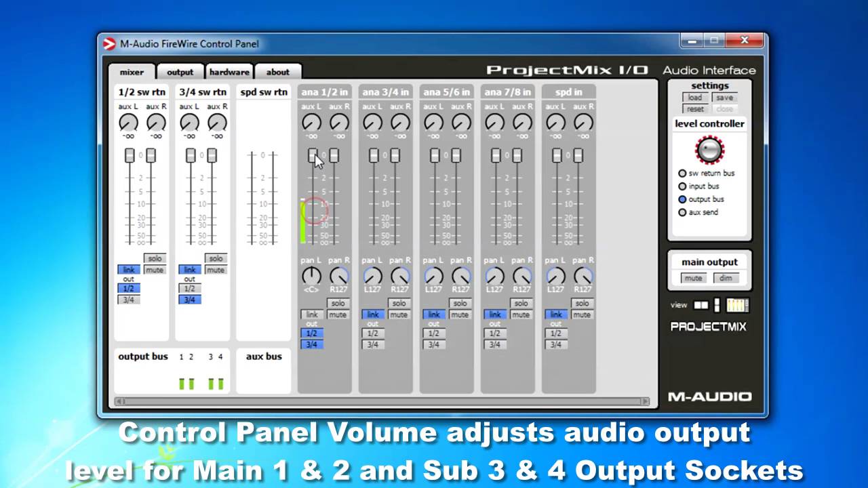Click the pan L knob on ana 5/6 in

pyautogui.click(x=433, y=276)
